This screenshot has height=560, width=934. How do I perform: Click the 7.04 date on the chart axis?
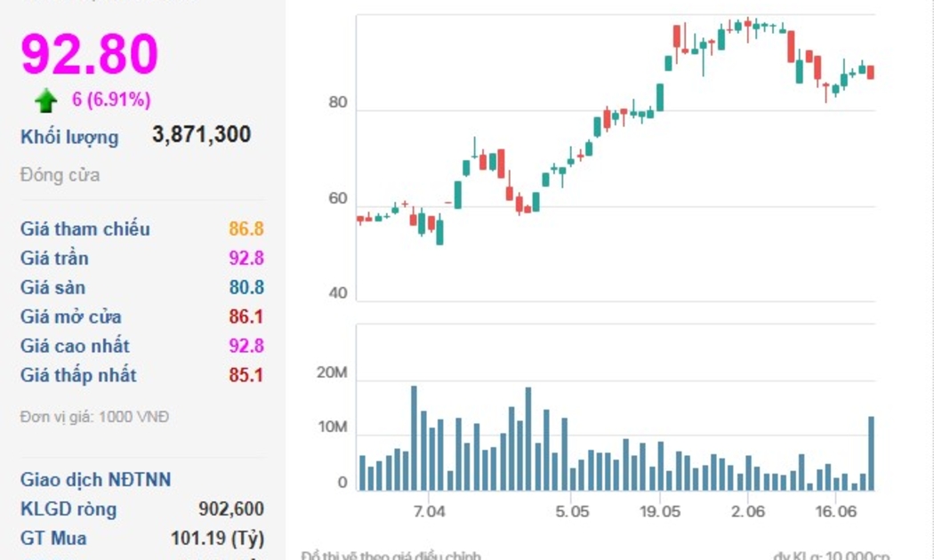pos(429,511)
